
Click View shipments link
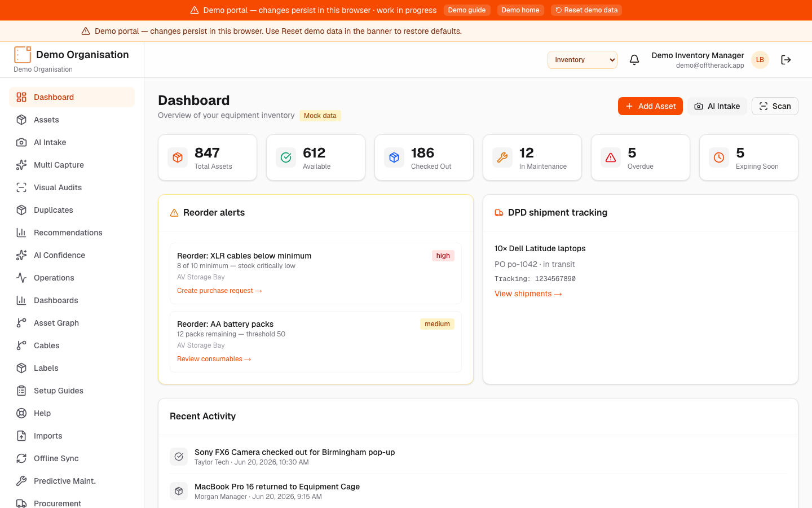point(528,294)
